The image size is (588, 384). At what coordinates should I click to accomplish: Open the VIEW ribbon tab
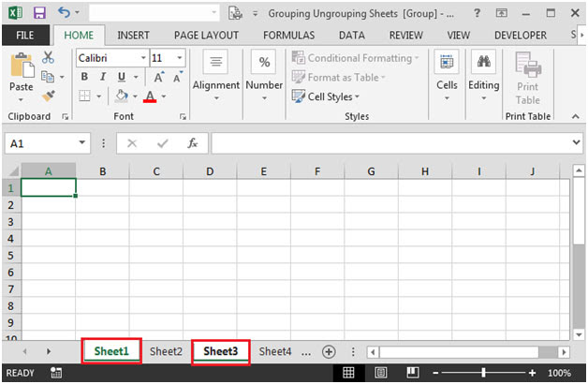[x=458, y=36]
